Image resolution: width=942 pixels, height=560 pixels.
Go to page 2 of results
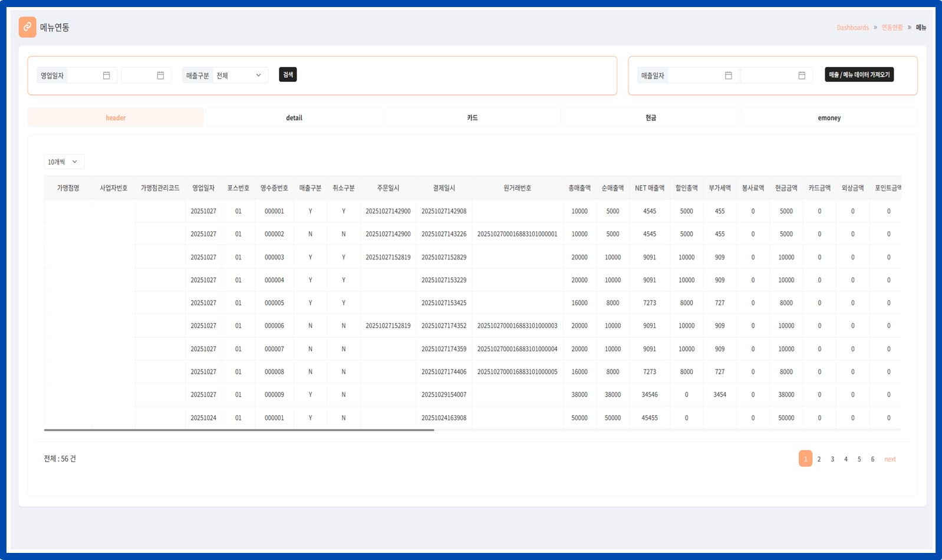tap(819, 459)
